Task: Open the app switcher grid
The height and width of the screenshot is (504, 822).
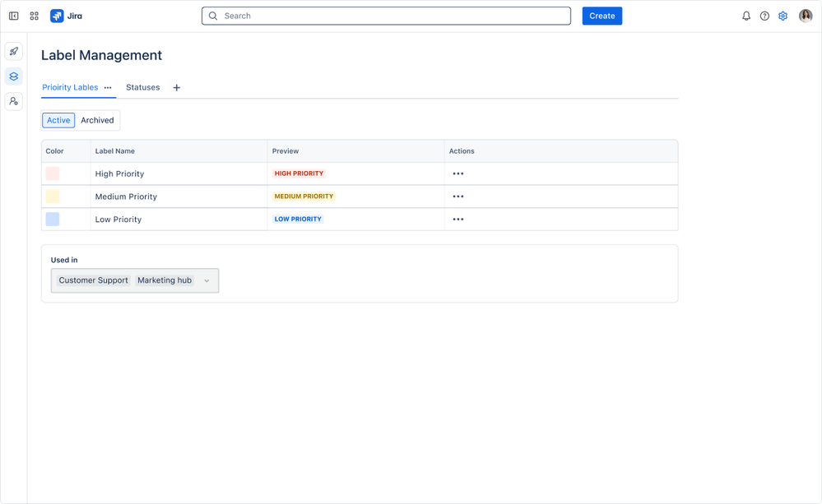Action: pyautogui.click(x=34, y=16)
